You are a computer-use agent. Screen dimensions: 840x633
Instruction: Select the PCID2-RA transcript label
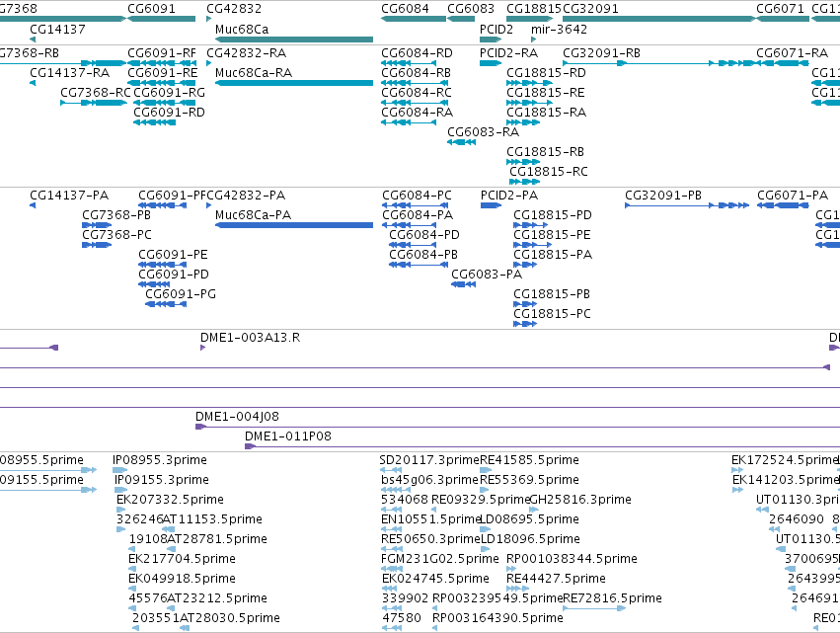(x=508, y=53)
